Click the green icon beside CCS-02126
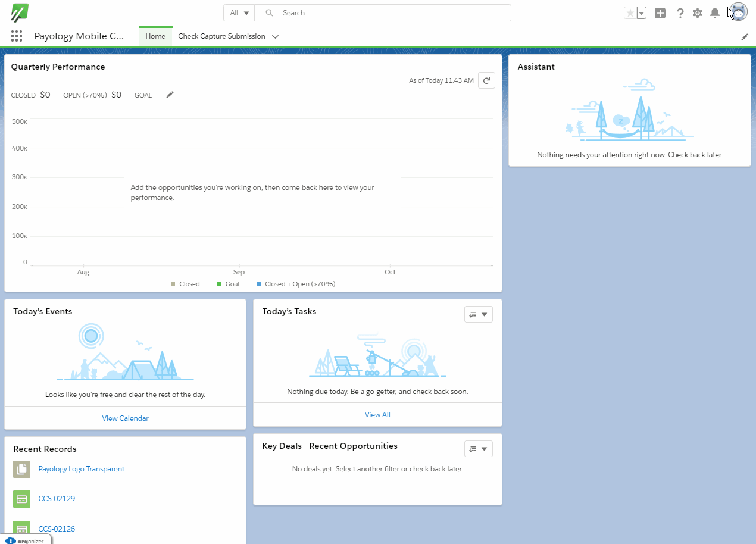This screenshot has width=756, height=544. (x=22, y=529)
